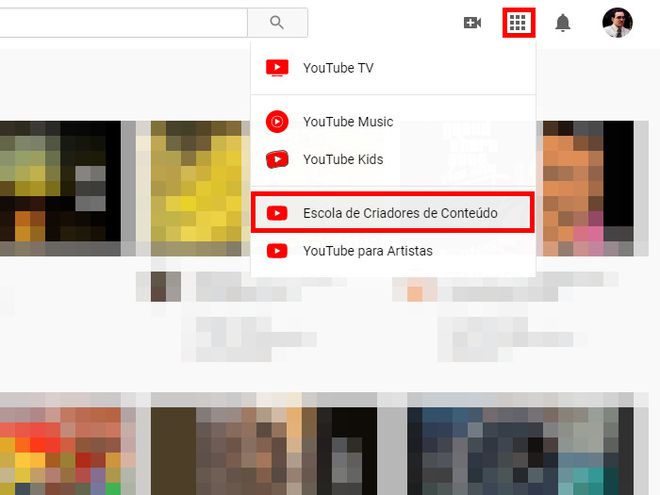Open the account avatar menu
Screen dimensions: 660x495
617,22
